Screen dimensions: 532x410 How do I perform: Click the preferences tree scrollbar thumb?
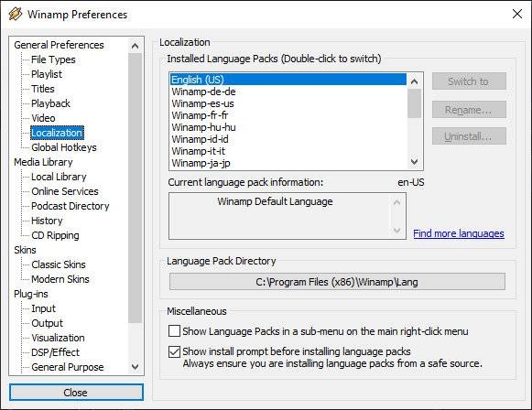click(x=135, y=188)
